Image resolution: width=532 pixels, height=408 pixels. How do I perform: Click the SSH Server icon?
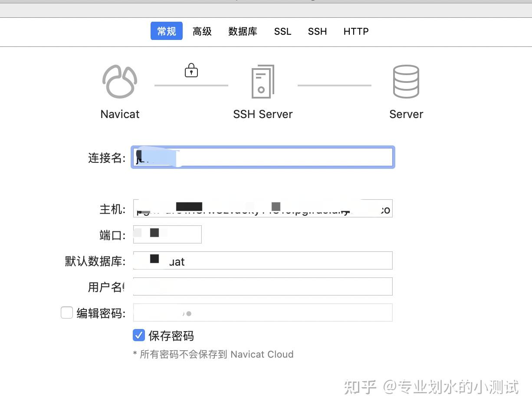pos(263,82)
